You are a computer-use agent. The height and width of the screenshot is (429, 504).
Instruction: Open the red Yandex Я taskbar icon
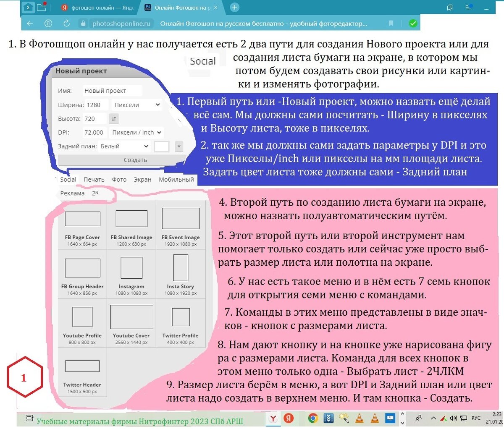[288, 418]
